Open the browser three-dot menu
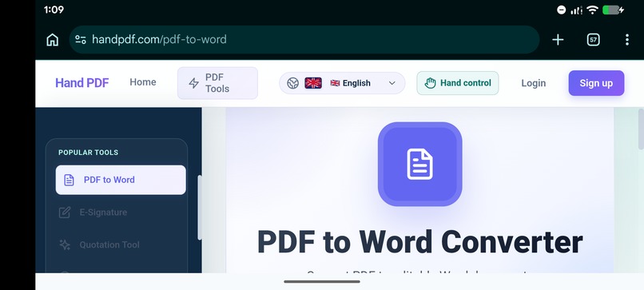644x290 pixels. pyautogui.click(x=626, y=40)
